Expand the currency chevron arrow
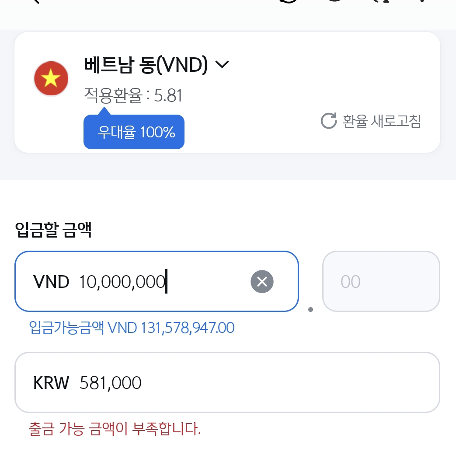Viewport: 456px width, 476px height. coord(222,65)
